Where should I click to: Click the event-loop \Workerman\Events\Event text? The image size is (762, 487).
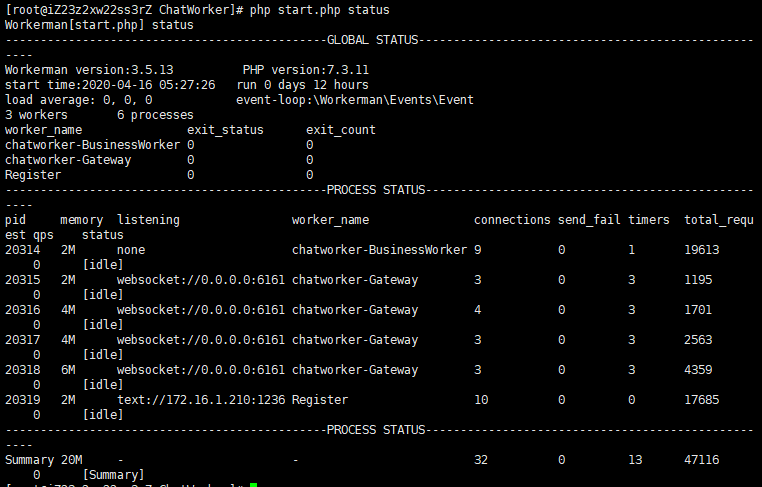[x=355, y=100]
